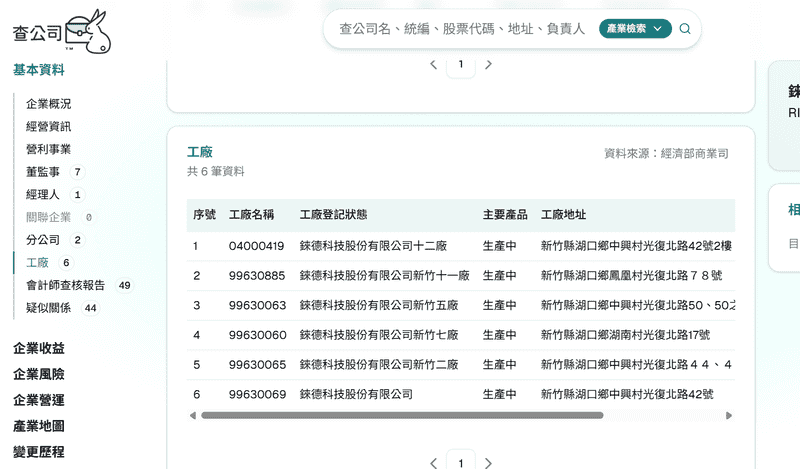Expand 產業地圖 section
Image resolution: width=800 pixels, height=469 pixels.
39,426
